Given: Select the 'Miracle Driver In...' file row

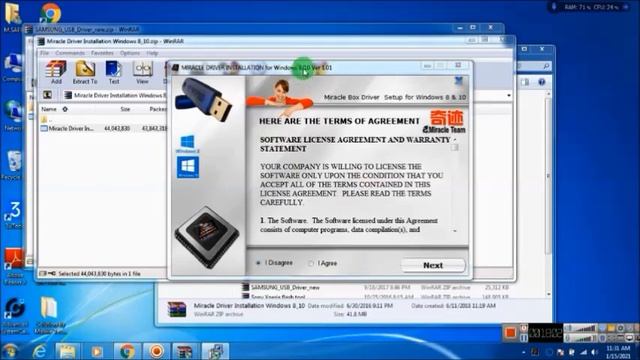Looking at the screenshot, I should coord(104,129).
